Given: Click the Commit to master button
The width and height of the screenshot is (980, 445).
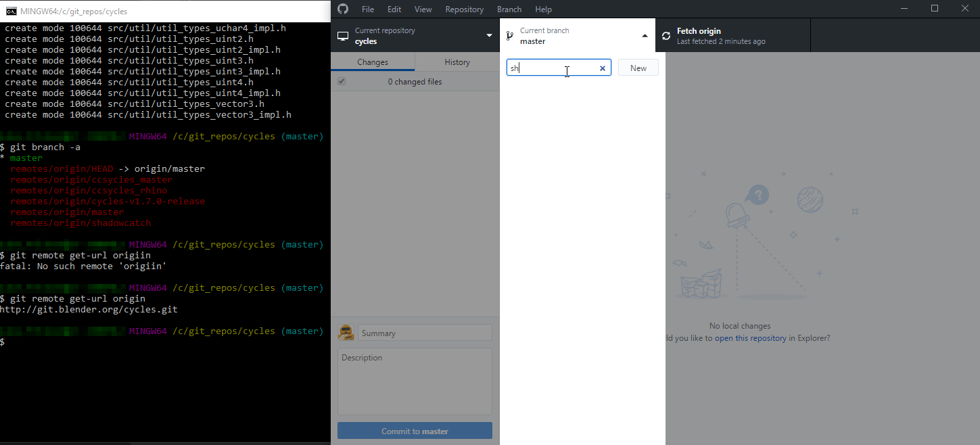Looking at the screenshot, I should pos(415,431).
